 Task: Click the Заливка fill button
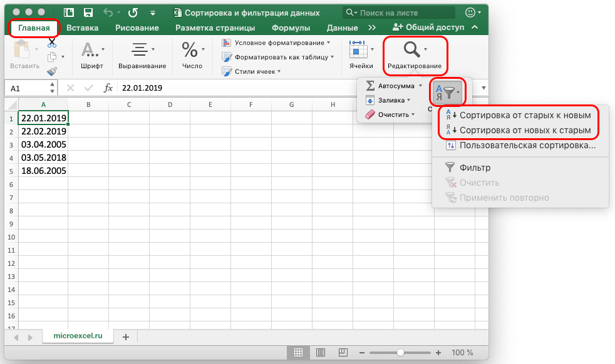click(388, 100)
